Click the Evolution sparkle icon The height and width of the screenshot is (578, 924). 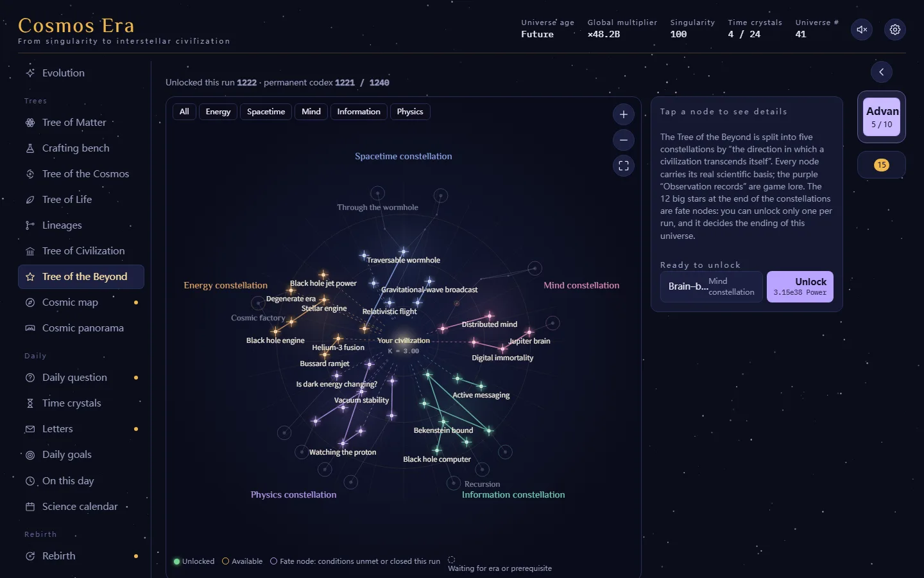30,73
